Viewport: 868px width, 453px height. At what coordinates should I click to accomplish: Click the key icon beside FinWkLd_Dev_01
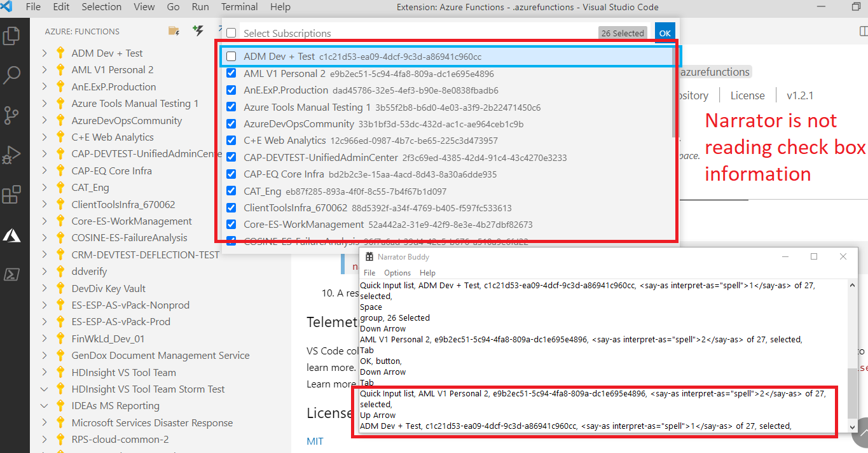coord(60,338)
